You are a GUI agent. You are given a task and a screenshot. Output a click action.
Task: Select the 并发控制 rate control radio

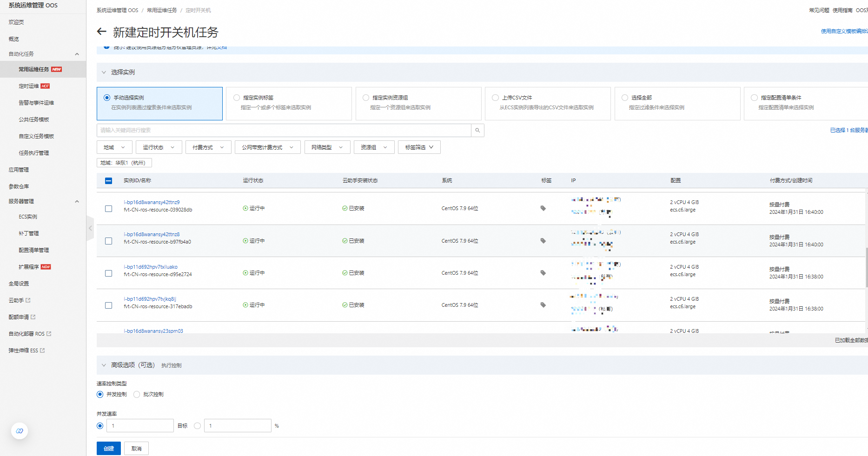point(100,394)
